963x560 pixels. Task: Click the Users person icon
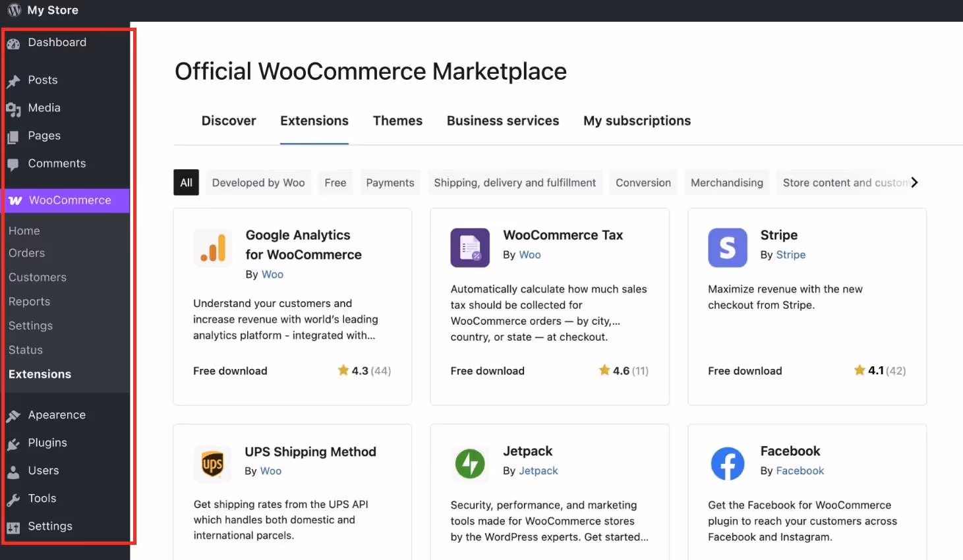pyautogui.click(x=13, y=472)
